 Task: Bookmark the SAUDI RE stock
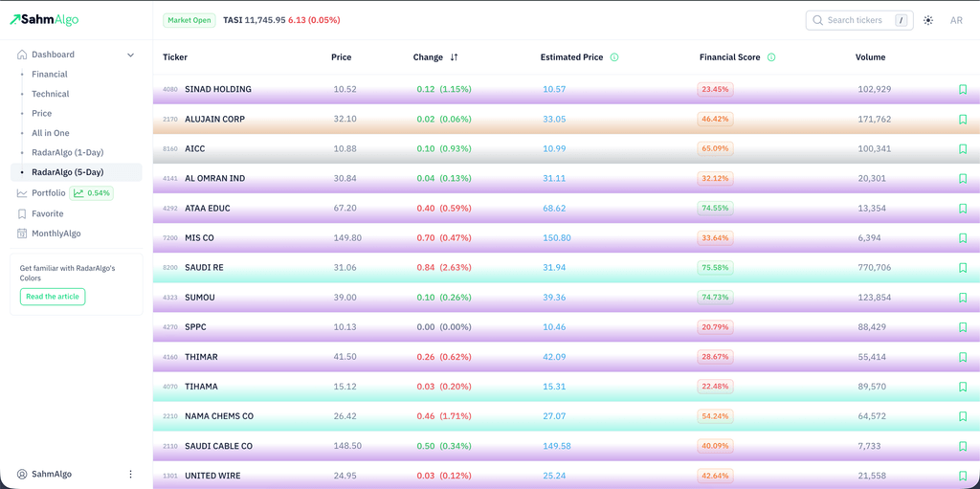(x=962, y=268)
